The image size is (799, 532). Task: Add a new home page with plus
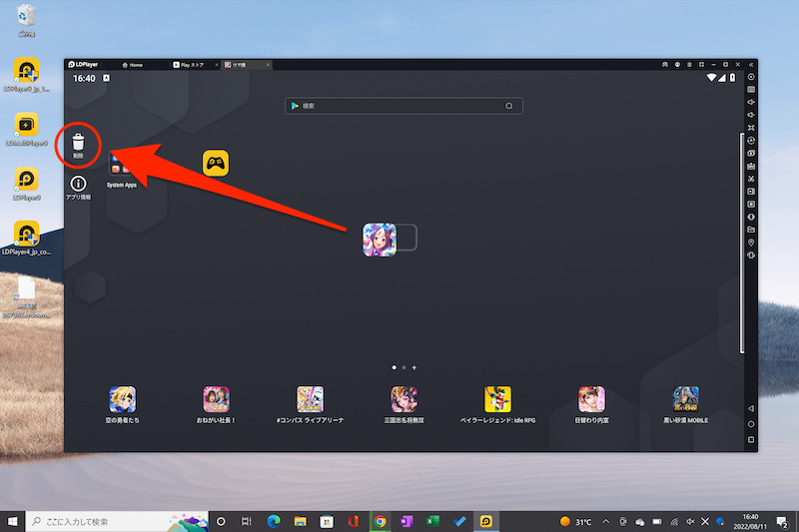pos(414,367)
